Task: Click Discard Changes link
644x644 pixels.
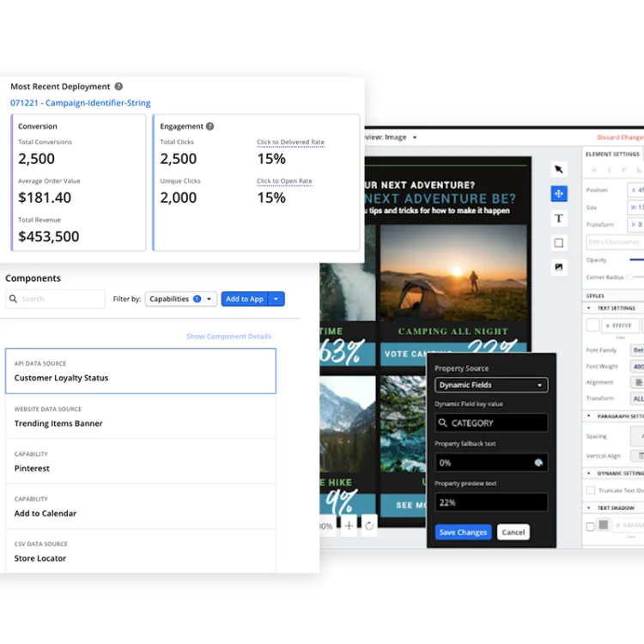Action: 620,137
